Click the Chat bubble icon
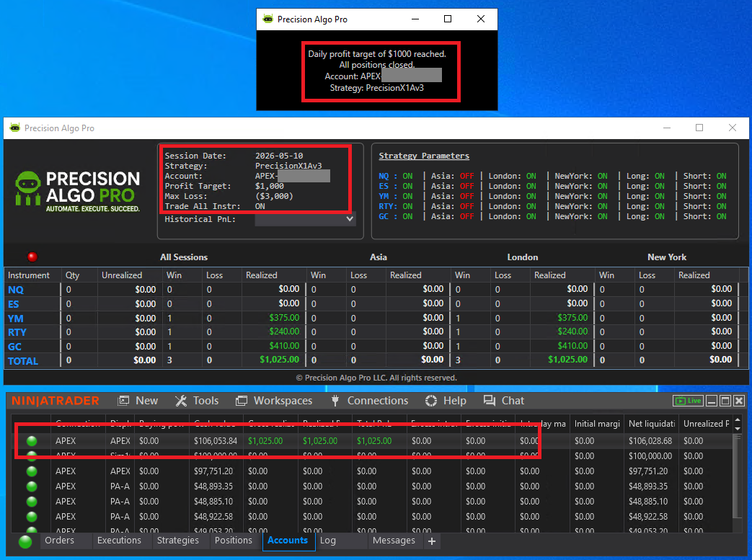Image resolution: width=752 pixels, height=560 pixels. coord(490,401)
